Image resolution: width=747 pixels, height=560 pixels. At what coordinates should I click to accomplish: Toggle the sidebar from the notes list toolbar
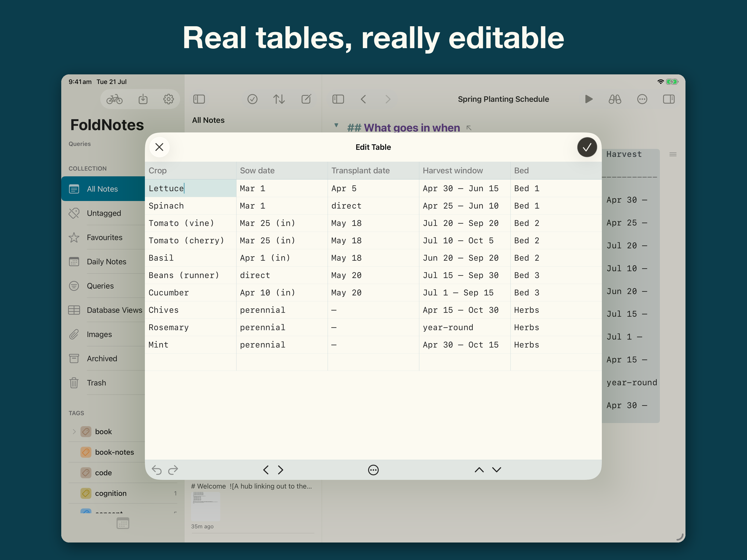tap(199, 99)
